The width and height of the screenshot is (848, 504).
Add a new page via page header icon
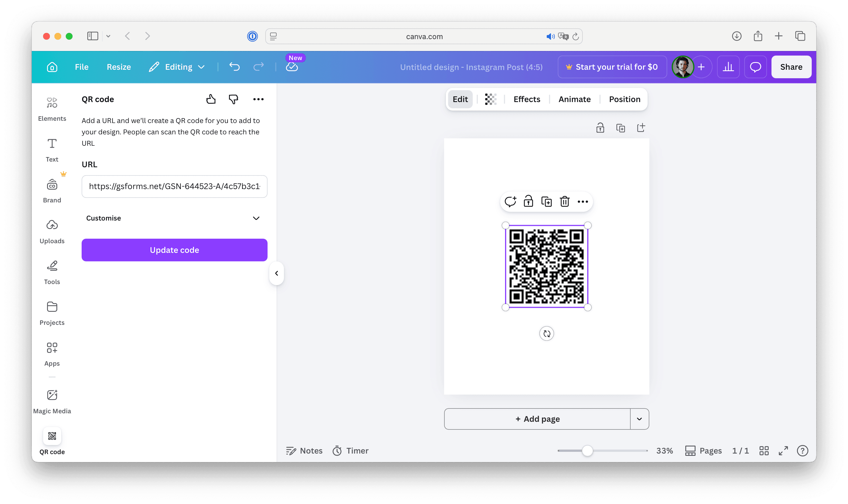(x=641, y=128)
